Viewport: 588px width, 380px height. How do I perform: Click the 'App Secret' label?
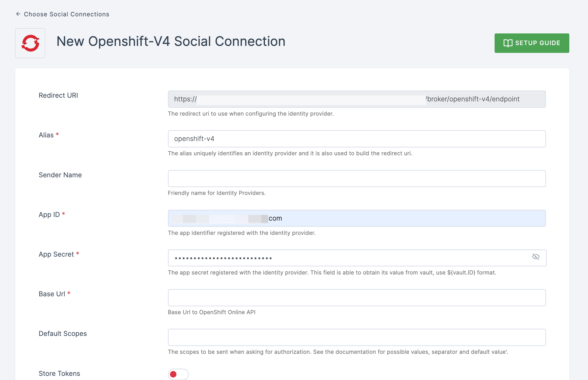pyautogui.click(x=56, y=254)
